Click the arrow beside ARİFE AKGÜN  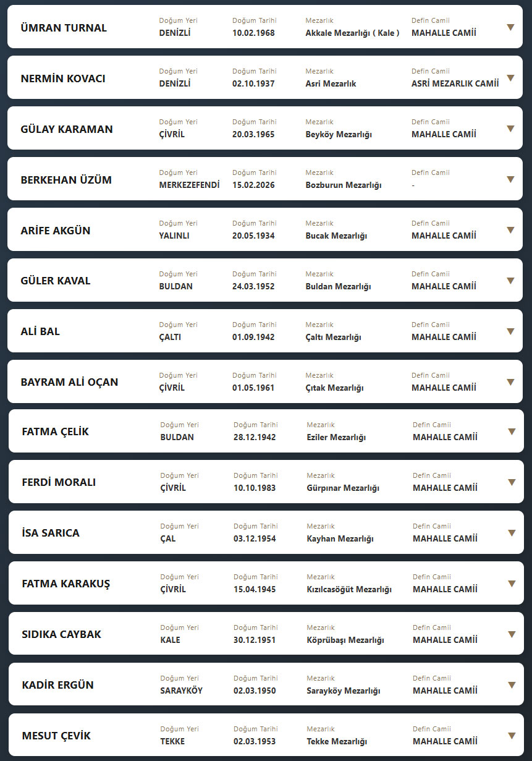coord(510,230)
